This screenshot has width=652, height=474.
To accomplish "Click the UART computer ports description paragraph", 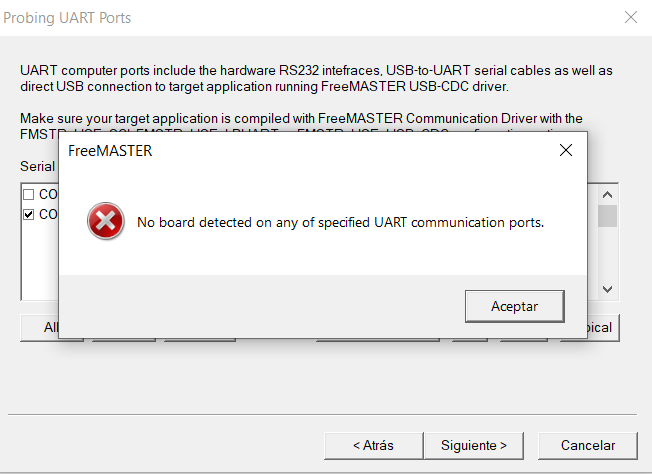I will pyautogui.click(x=316, y=78).
